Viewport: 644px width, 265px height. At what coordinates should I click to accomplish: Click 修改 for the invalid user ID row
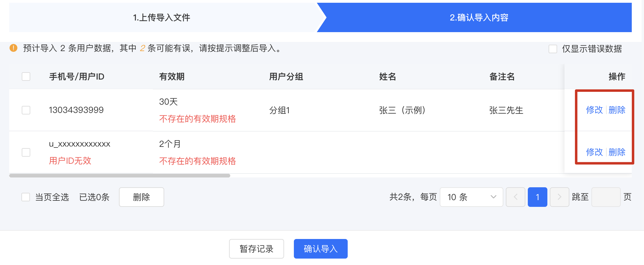click(594, 152)
